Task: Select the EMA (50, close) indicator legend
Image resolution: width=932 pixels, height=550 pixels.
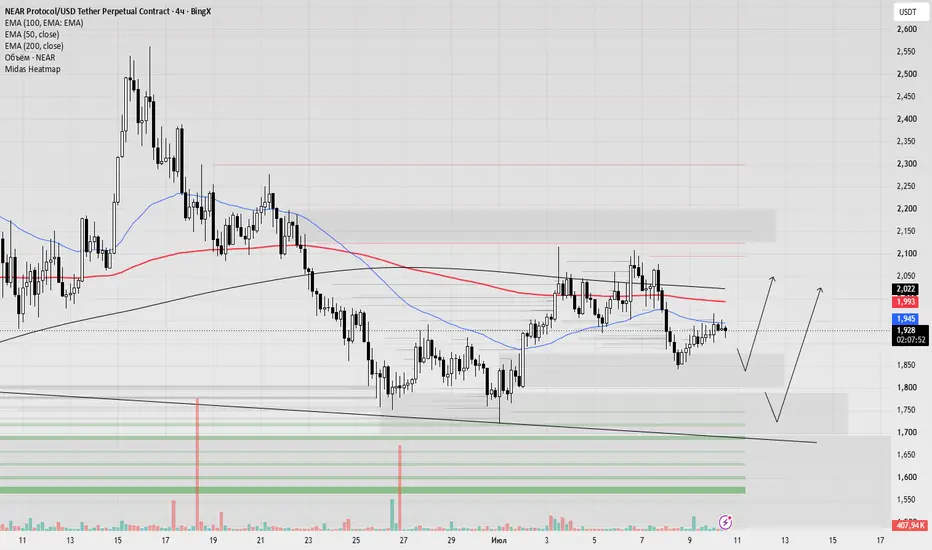Action: point(32,34)
